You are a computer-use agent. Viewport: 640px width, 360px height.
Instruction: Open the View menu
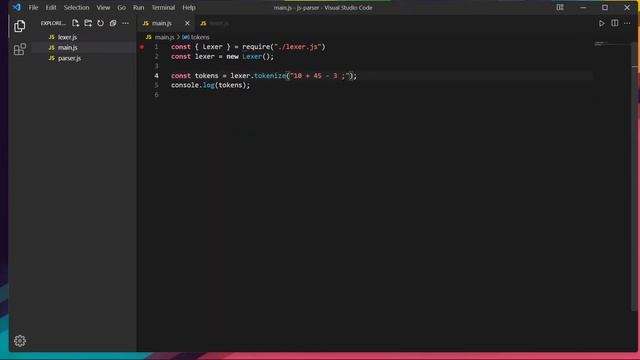click(x=103, y=7)
